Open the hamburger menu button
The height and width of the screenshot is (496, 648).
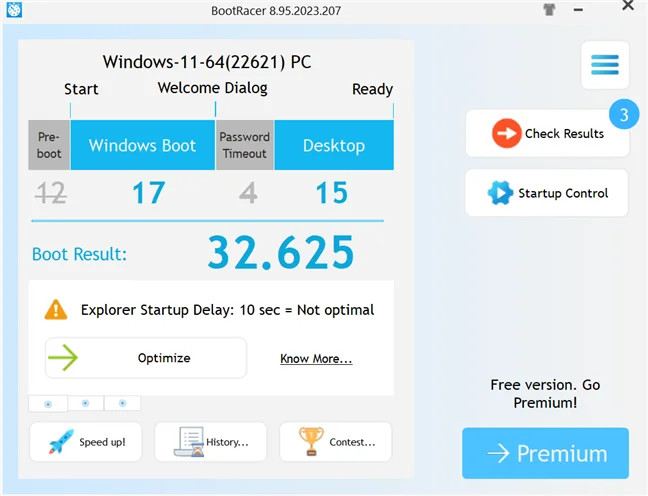point(605,65)
